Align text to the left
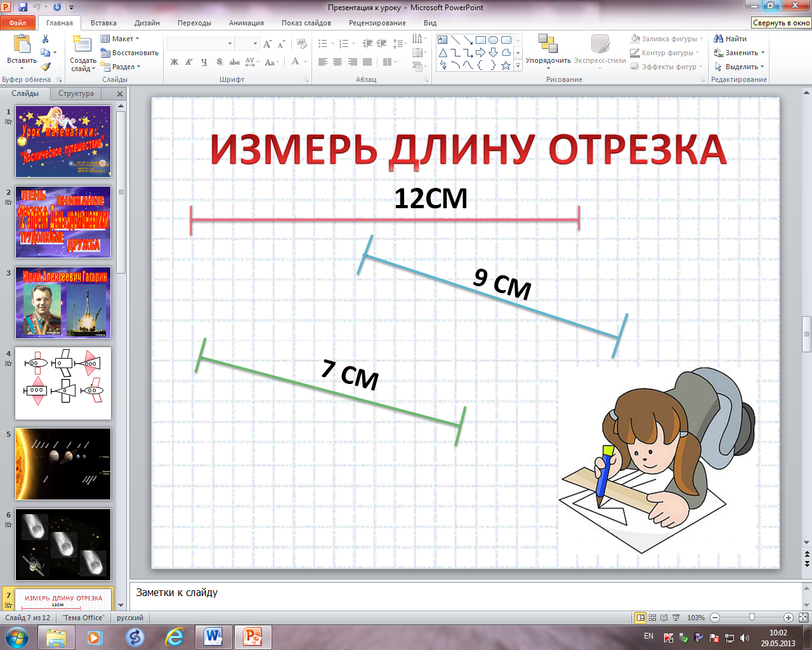Image resolution: width=812 pixels, height=650 pixels. tap(323, 62)
